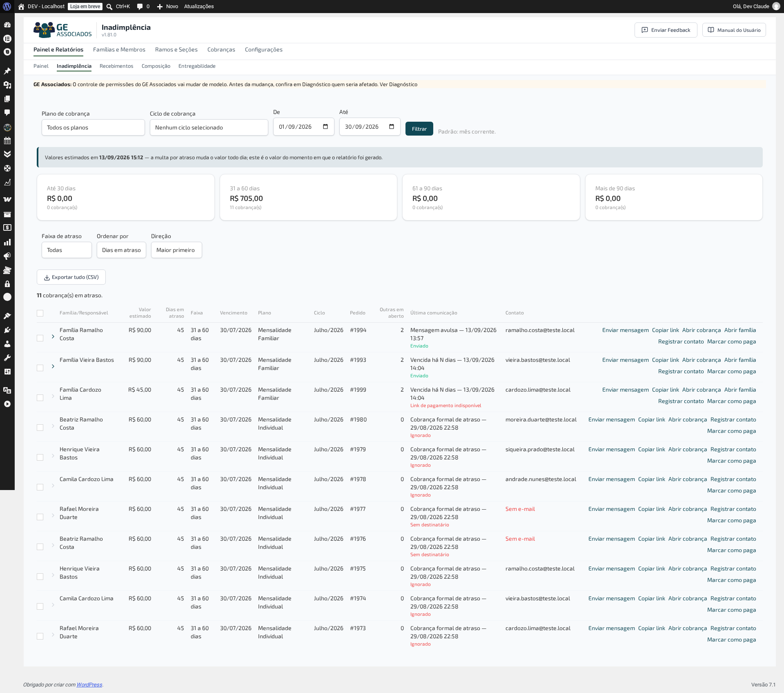Open the WordPress logo menu
The width and height of the screenshot is (784, 693).
(7, 7)
